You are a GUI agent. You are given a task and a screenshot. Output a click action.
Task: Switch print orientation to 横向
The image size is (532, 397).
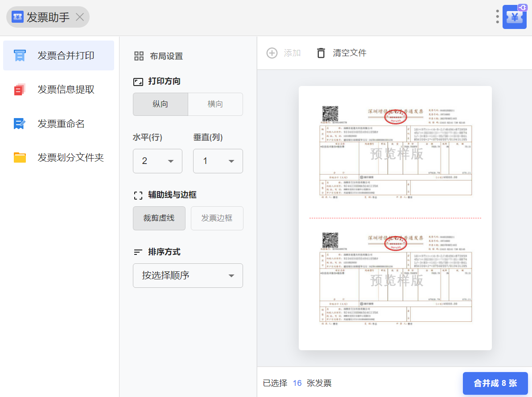[215, 104]
